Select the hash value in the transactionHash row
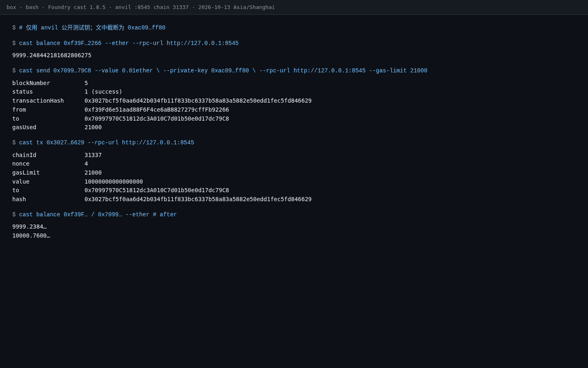 (x=198, y=101)
